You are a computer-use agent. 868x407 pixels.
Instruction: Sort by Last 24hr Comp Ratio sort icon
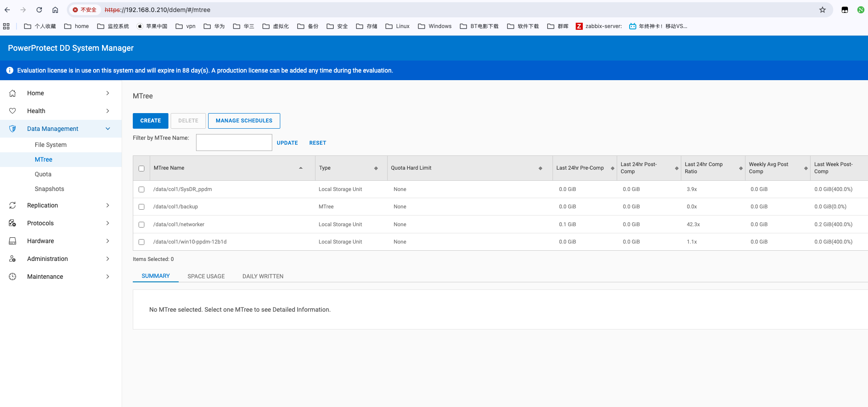(741, 168)
